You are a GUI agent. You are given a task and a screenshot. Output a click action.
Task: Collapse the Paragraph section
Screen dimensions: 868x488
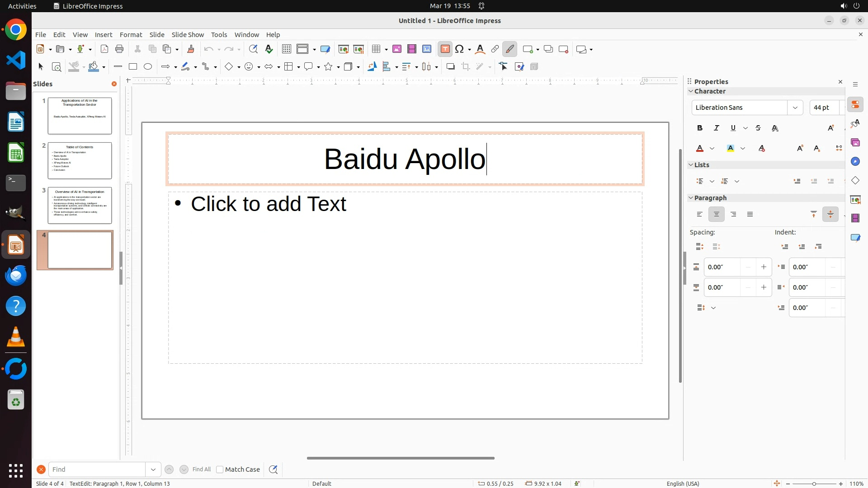tap(691, 198)
